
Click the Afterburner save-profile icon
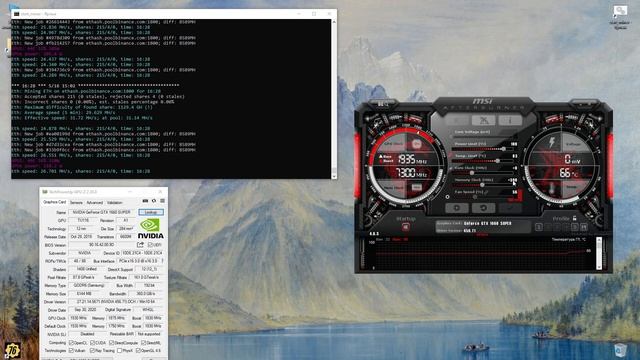(x=584, y=227)
